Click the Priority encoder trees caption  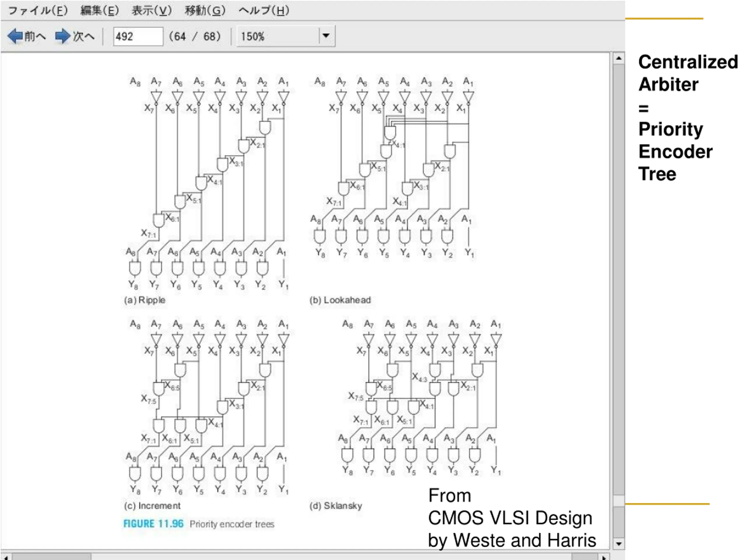click(x=232, y=524)
